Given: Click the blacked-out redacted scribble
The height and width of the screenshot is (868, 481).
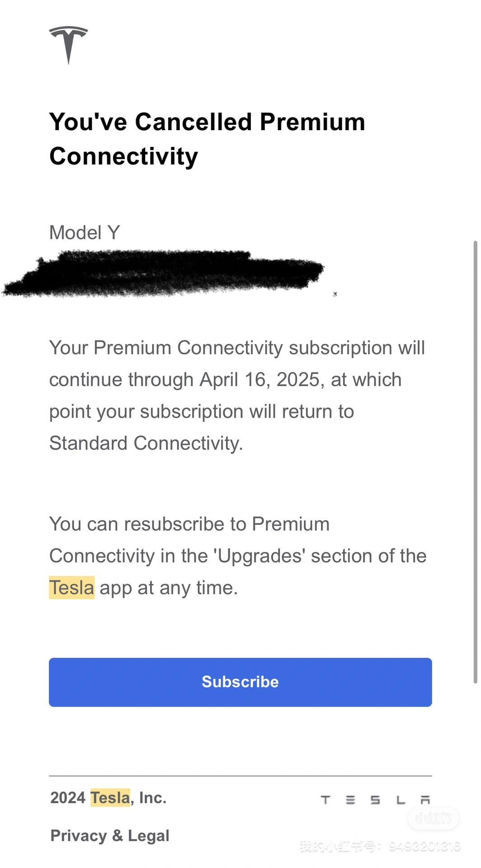Looking at the screenshot, I should 163,273.
